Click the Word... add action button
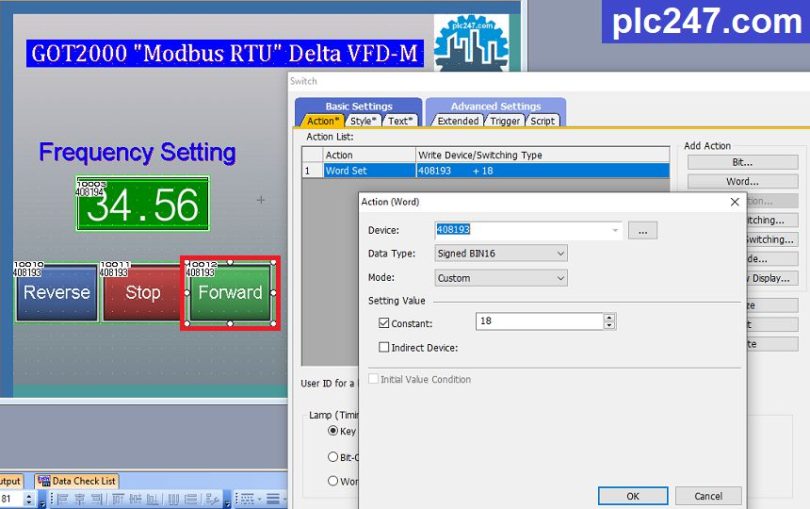The height and width of the screenshot is (509, 810). [742, 181]
